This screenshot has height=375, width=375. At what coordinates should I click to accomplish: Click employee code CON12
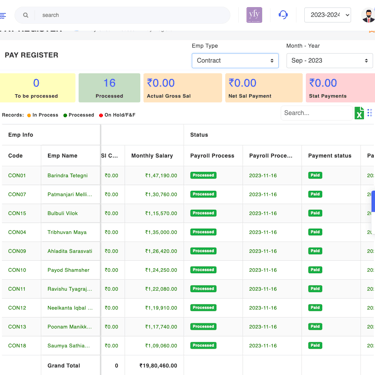(17, 308)
